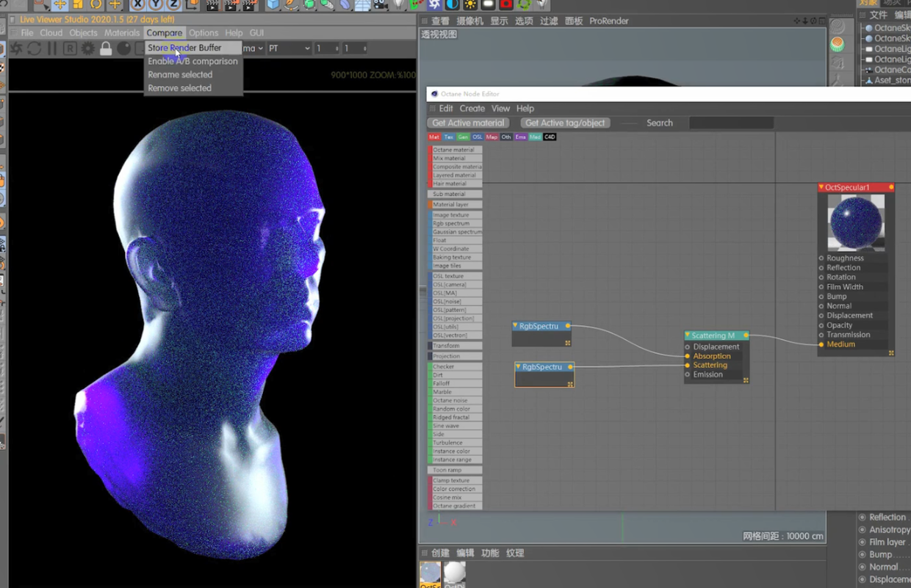The height and width of the screenshot is (588, 911).
Task: Toggle the C4D node filter tag
Action: (550, 137)
